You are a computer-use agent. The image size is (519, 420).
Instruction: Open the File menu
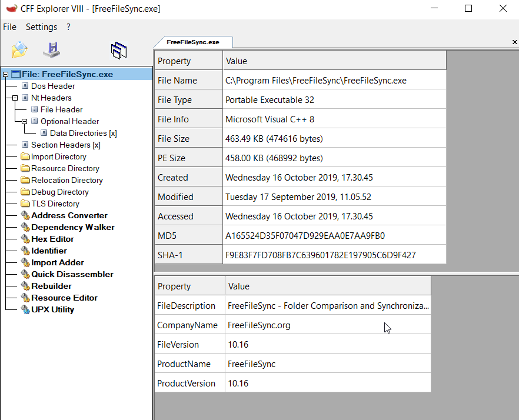(x=9, y=27)
